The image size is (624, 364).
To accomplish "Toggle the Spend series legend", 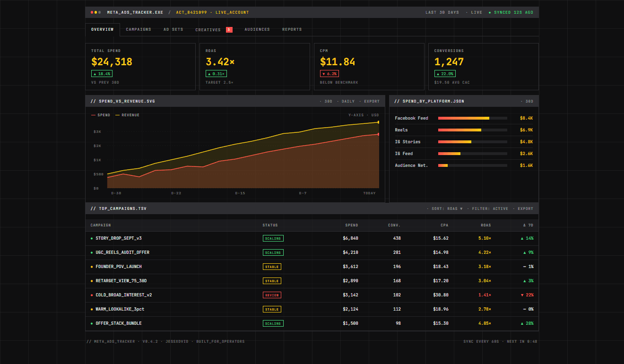I will coord(101,115).
